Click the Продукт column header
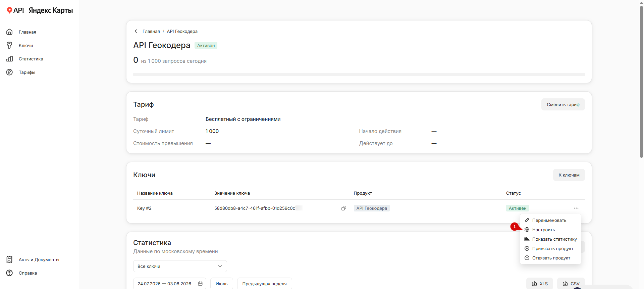Viewport: 644px width, 289px height. pos(363,193)
